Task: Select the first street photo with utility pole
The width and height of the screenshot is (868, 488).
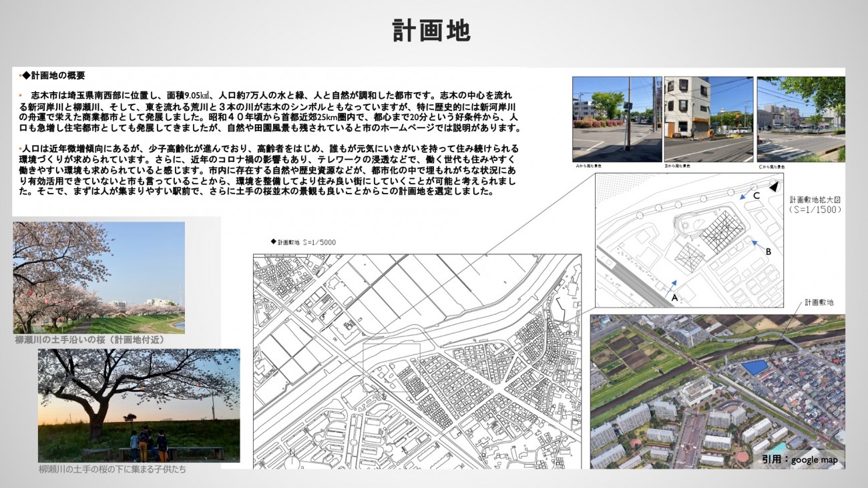Action: (x=616, y=119)
